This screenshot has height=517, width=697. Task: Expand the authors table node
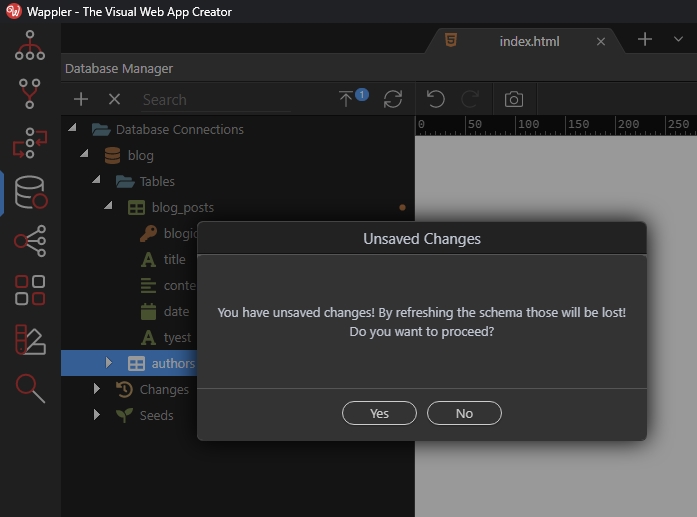(x=108, y=363)
